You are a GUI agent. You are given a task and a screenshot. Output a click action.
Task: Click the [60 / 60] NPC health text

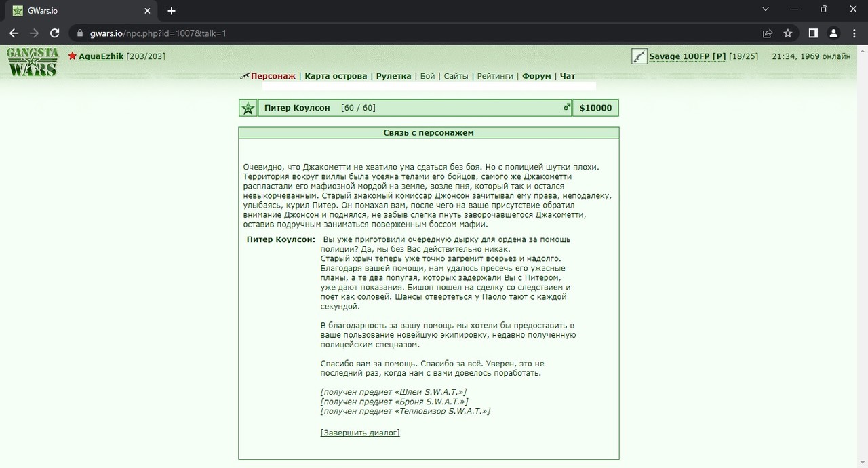point(358,108)
